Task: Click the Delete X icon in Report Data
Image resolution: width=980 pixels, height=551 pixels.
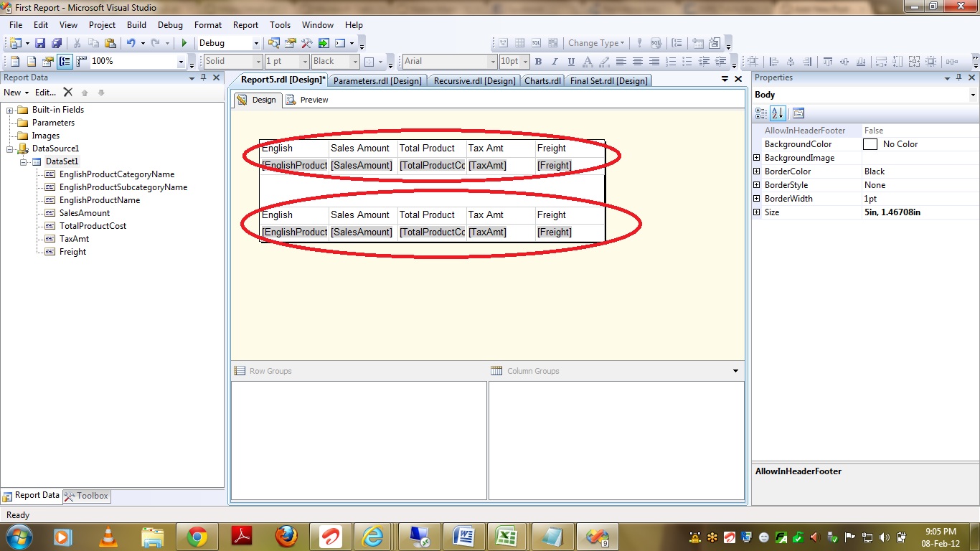Action: coord(67,93)
